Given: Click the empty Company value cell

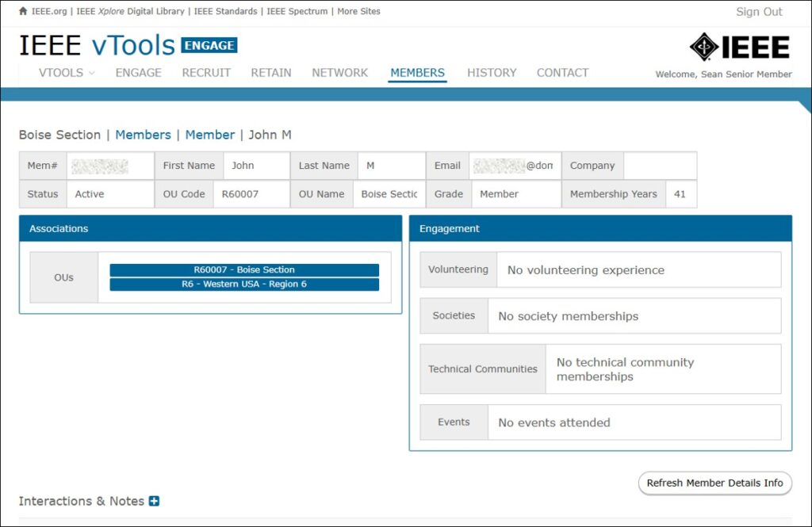Looking at the screenshot, I should coord(661,166).
